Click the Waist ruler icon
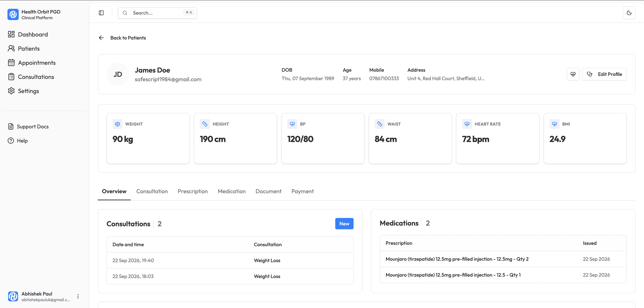Image resolution: width=644 pixels, height=308 pixels. [x=380, y=124]
